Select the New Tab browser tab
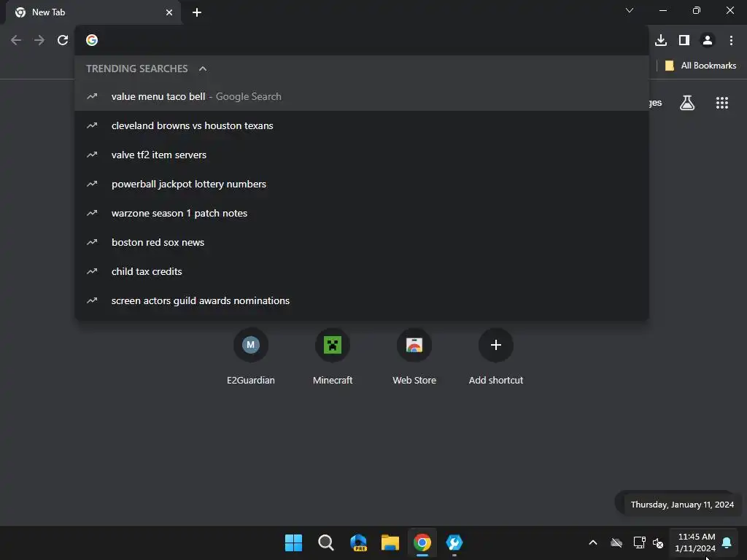747x560 pixels. (x=94, y=12)
